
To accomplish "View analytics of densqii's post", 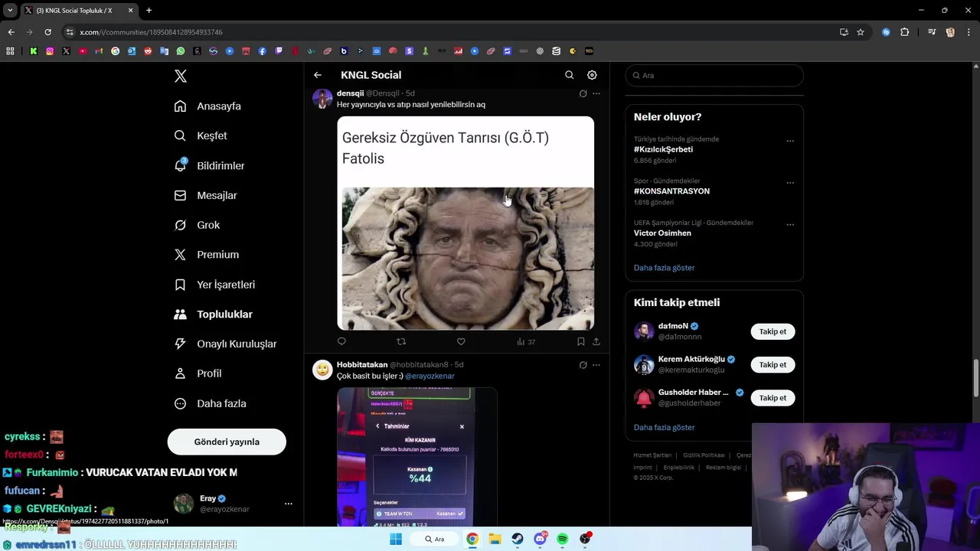I will tap(526, 342).
